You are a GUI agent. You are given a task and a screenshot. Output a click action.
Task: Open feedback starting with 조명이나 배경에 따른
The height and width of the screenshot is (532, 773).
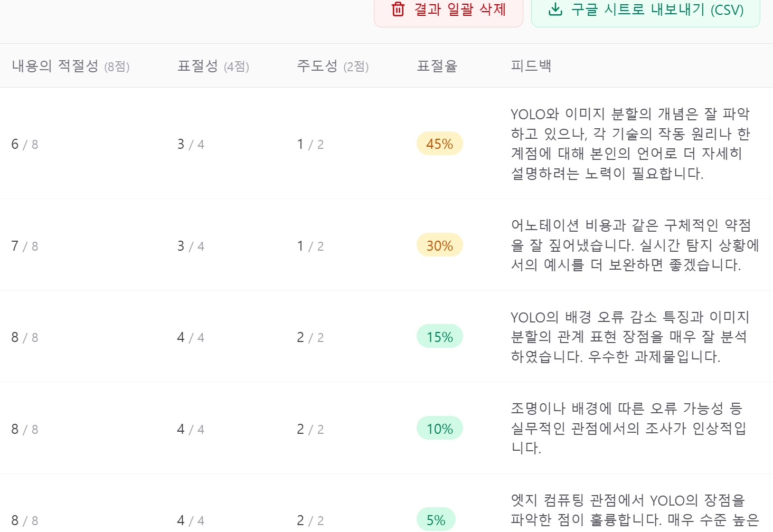click(x=628, y=428)
